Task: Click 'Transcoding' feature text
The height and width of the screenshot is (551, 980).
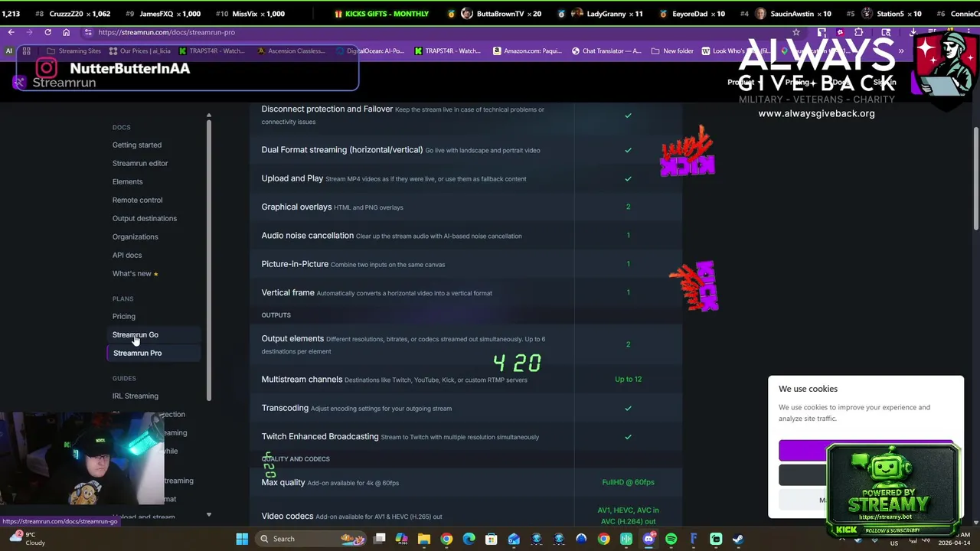Action: click(285, 408)
